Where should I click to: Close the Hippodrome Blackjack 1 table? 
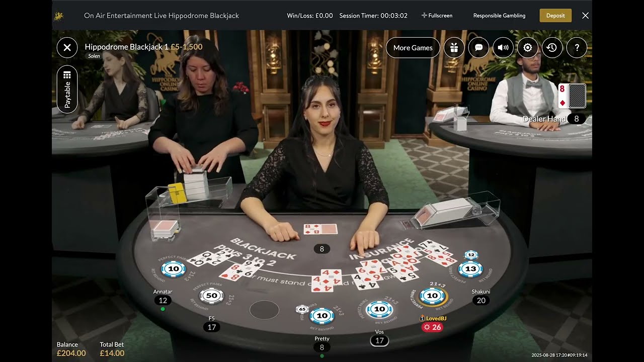67,48
